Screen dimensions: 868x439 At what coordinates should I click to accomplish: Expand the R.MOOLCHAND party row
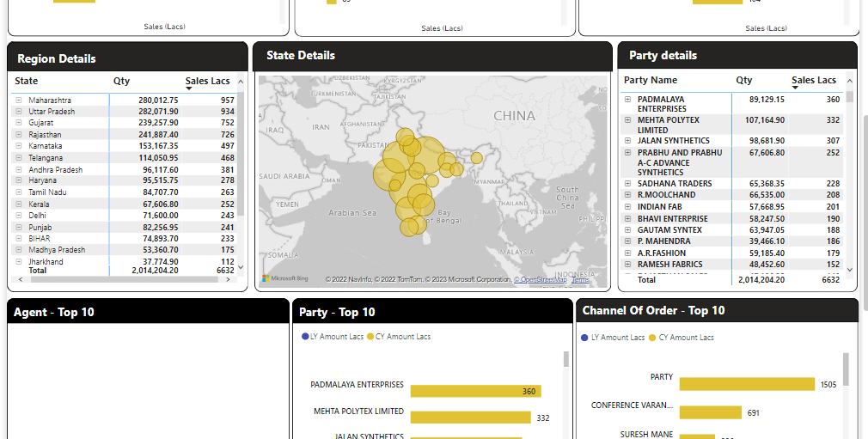[627, 195]
